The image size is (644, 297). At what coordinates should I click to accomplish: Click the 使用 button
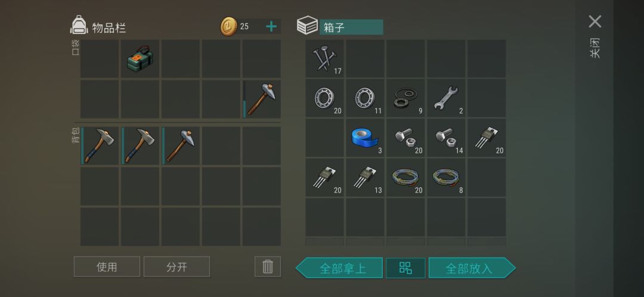pos(107,267)
